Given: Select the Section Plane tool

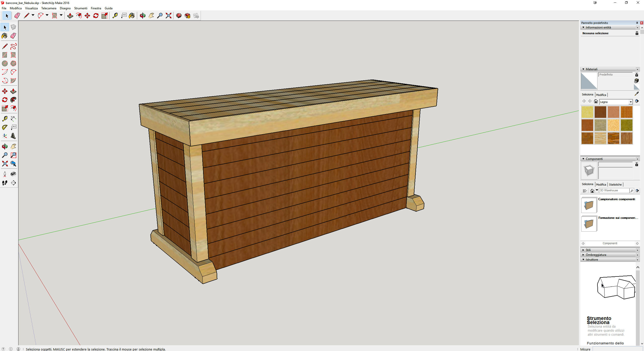Looking at the screenshot, I should click(x=13, y=183).
